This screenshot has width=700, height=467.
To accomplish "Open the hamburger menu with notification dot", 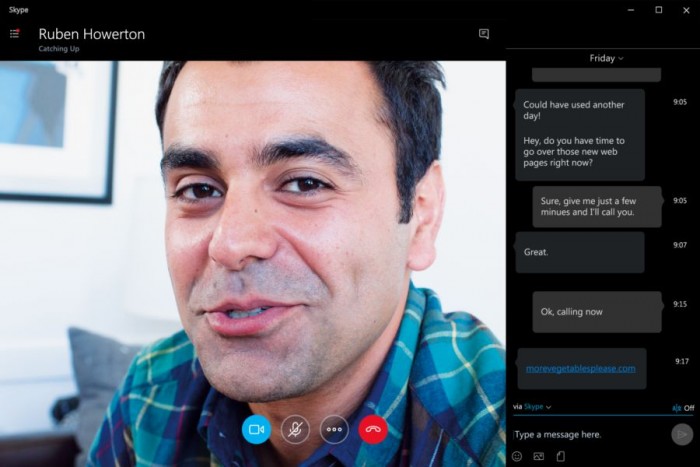I will 14,33.
